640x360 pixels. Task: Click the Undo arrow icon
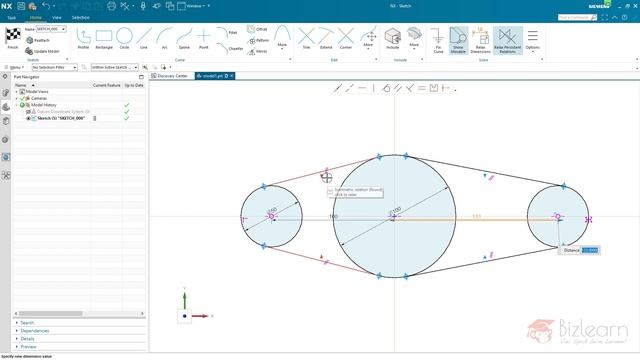[x=46, y=6]
